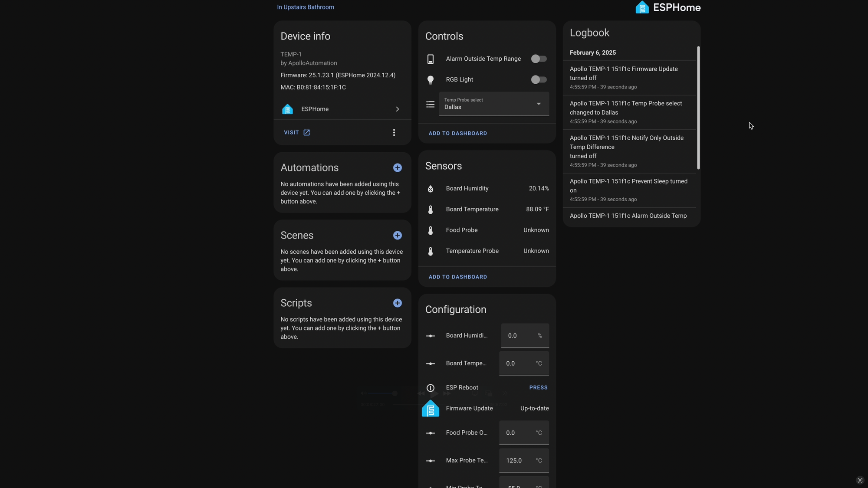Click the Board Humidity water drop icon

(x=430, y=189)
